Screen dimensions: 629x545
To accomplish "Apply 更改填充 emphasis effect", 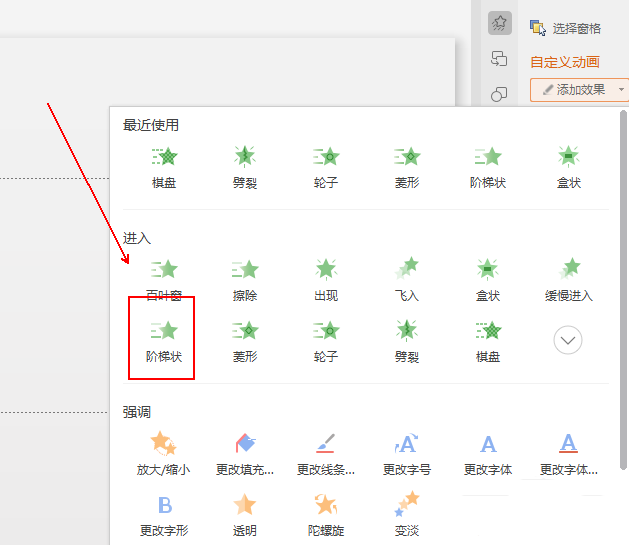I will tap(245, 454).
